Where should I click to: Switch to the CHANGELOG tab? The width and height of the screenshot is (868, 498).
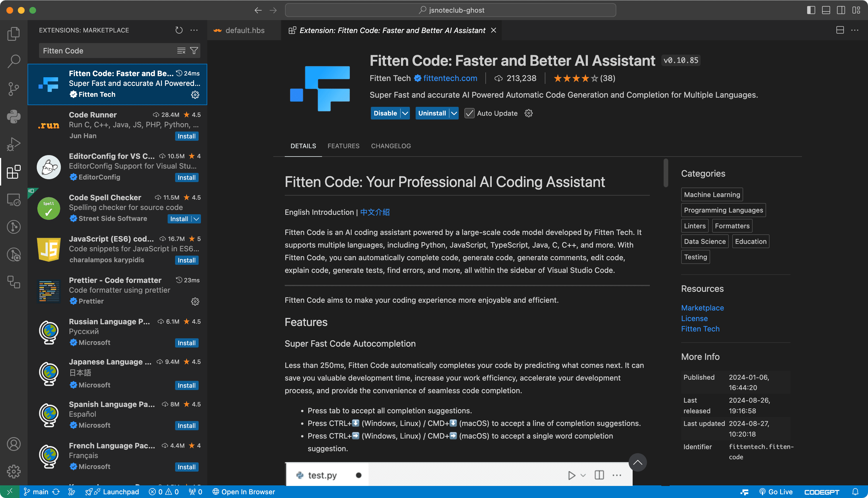[x=391, y=146]
